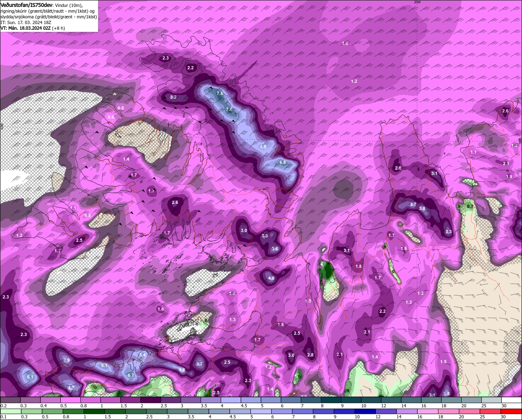Pick rain scale swatch between 0.1 and 0.3
The image size is (522, 420).
pyautogui.click(x=11, y=411)
